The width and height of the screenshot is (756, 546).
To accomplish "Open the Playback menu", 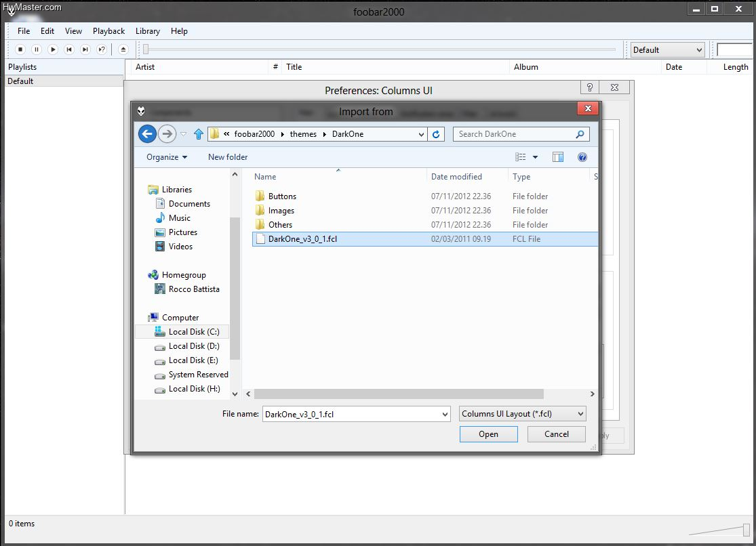I will click(x=108, y=31).
